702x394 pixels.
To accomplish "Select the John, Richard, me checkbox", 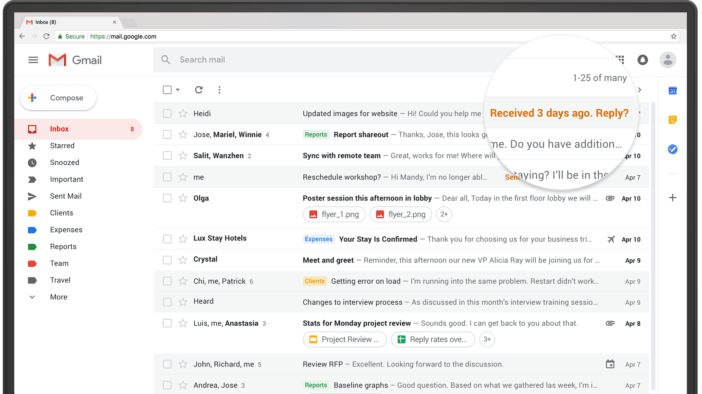I will point(167,364).
